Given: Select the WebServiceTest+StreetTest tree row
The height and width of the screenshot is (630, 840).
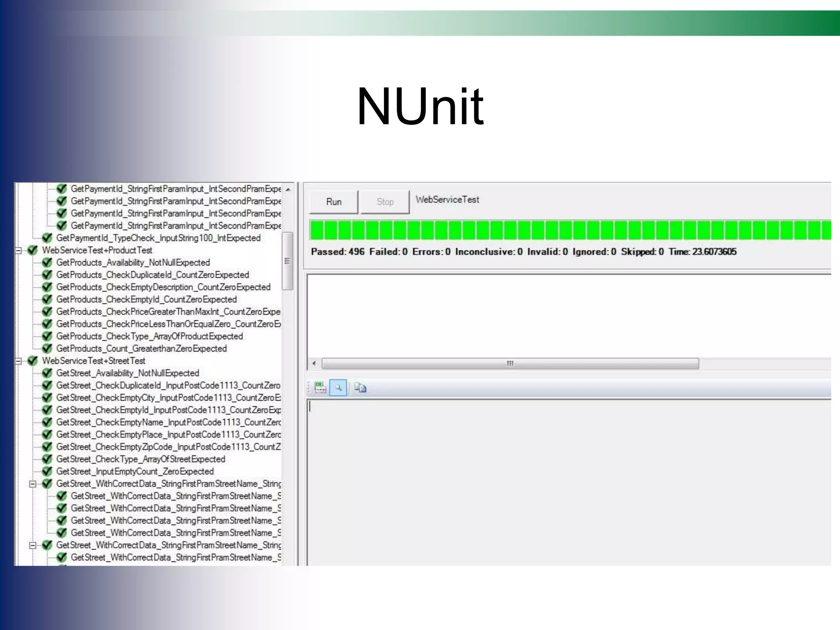Looking at the screenshot, I should (94, 361).
